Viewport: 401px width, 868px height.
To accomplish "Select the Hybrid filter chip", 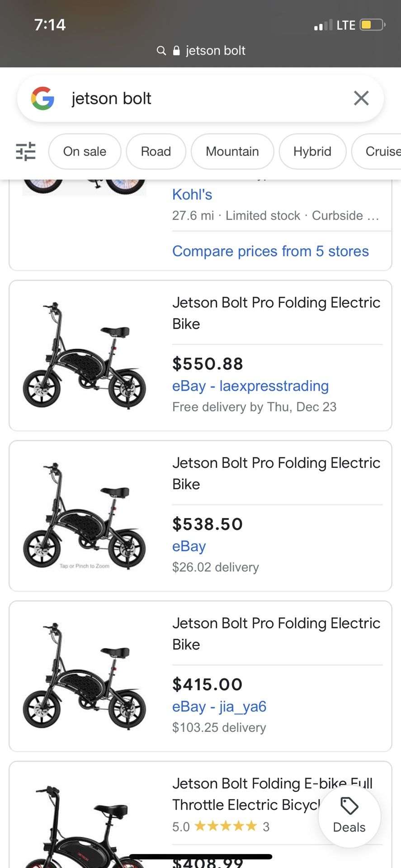I will click(312, 151).
